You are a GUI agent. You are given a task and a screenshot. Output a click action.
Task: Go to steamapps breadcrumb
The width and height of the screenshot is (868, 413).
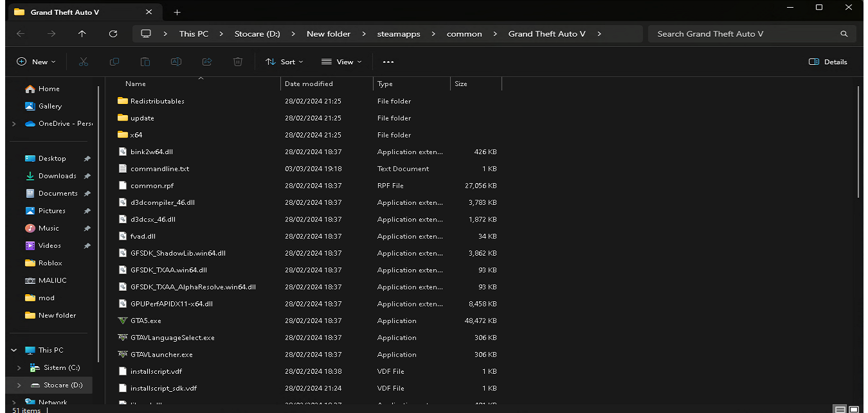point(399,34)
